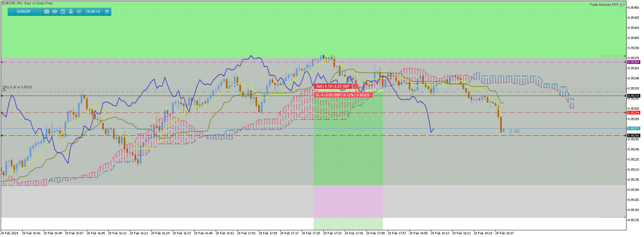Click the Trade Assistant MT5 expert icon
The height and width of the screenshot is (237, 644).
point(622,4)
